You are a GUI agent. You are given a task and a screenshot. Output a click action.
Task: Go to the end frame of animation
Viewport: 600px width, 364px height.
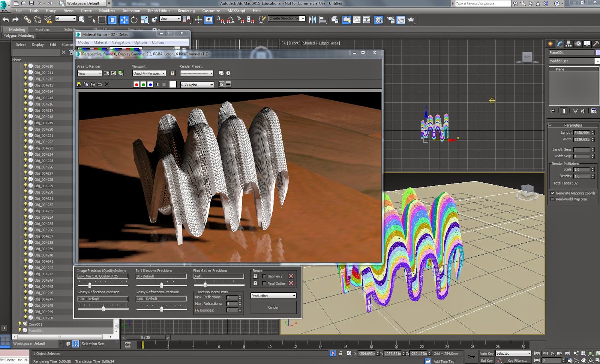click(568, 353)
